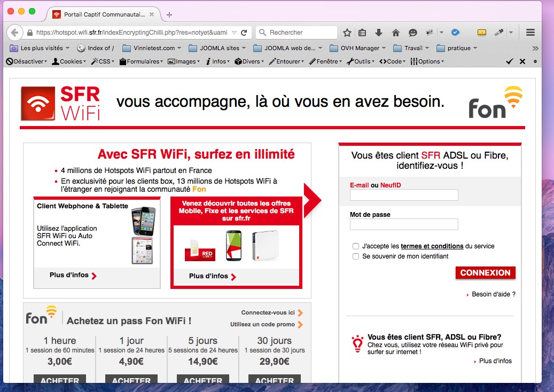Open the JOOMLA sites bookmark folder
The image size is (554, 392).
(x=217, y=49)
